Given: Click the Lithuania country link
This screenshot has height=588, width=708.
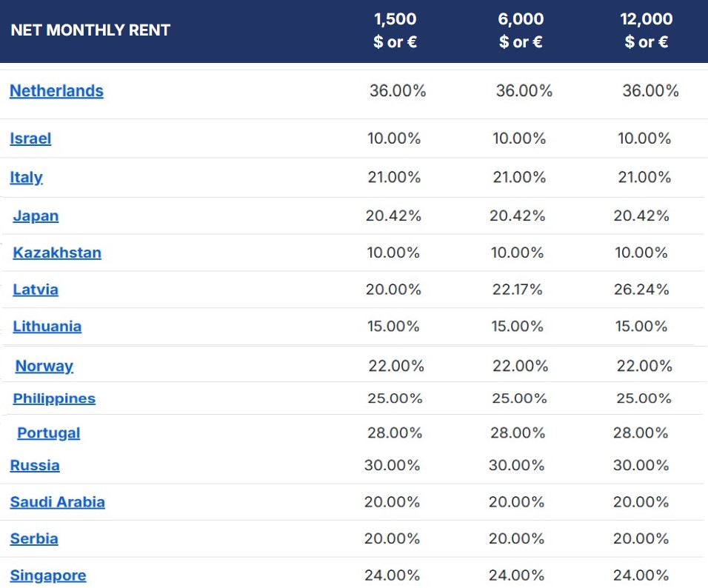Looking at the screenshot, I should click(47, 327).
